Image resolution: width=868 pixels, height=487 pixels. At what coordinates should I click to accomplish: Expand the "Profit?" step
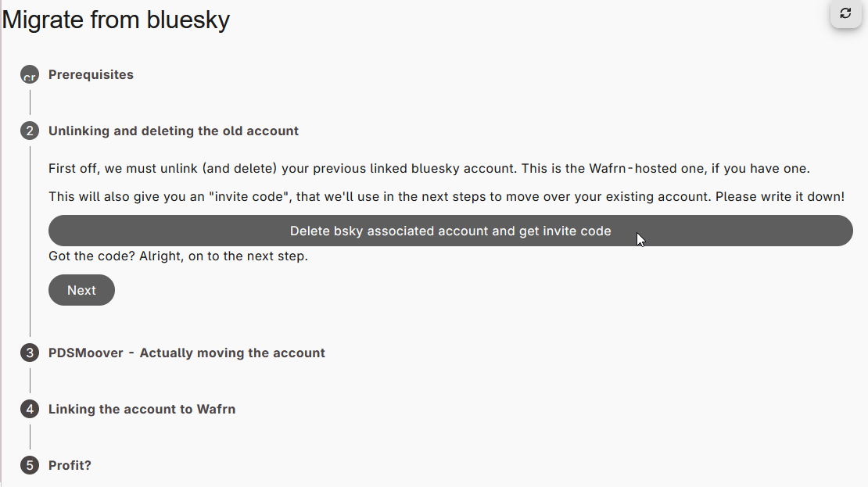pos(70,465)
